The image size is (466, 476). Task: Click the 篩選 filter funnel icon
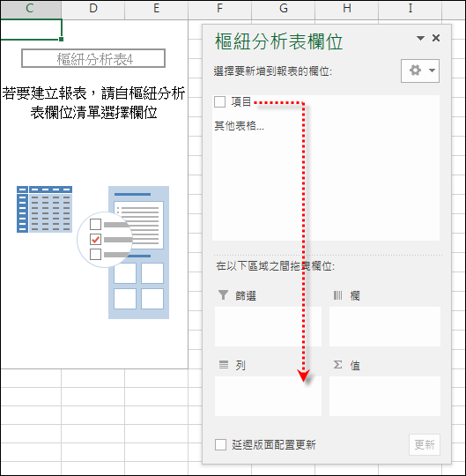223,294
